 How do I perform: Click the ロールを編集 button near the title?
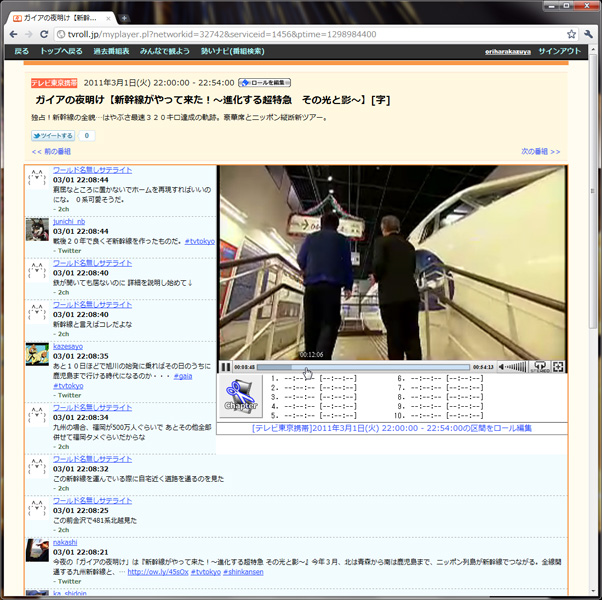pos(265,83)
